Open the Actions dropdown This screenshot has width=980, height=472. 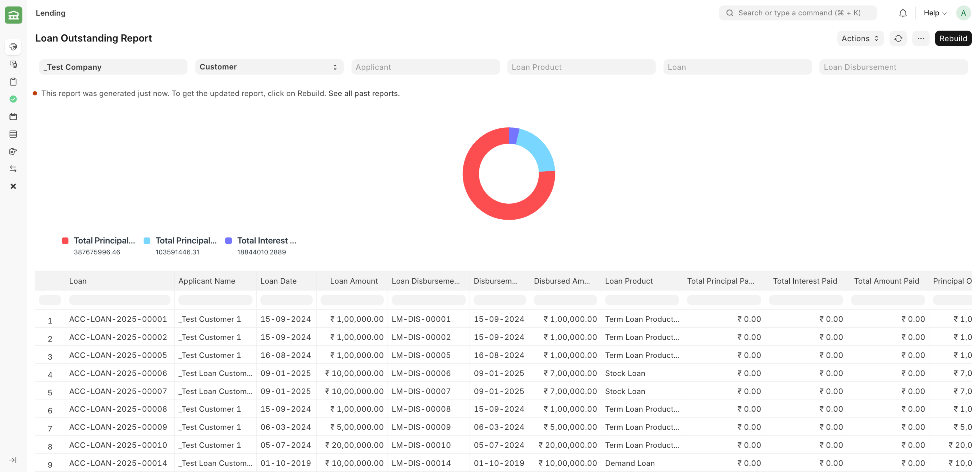(x=860, y=38)
